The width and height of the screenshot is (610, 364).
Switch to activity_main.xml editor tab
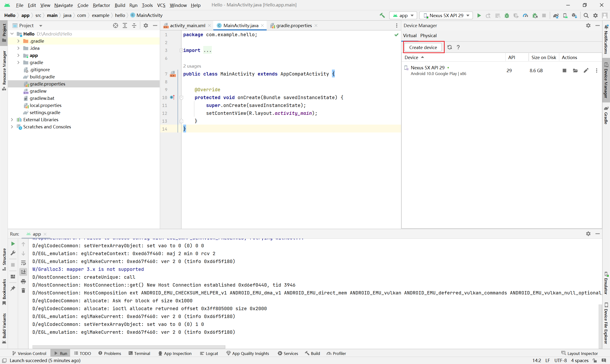pyautogui.click(x=187, y=25)
